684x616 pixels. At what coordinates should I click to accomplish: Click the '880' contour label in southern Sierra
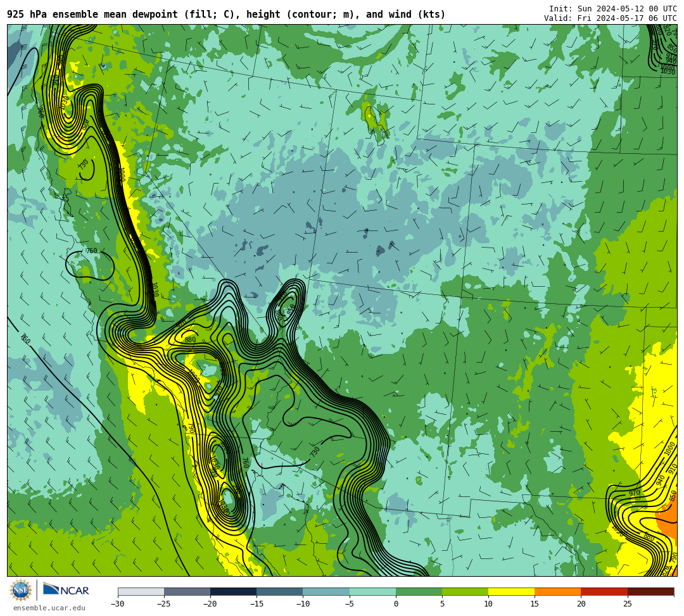click(x=190, y=339)
